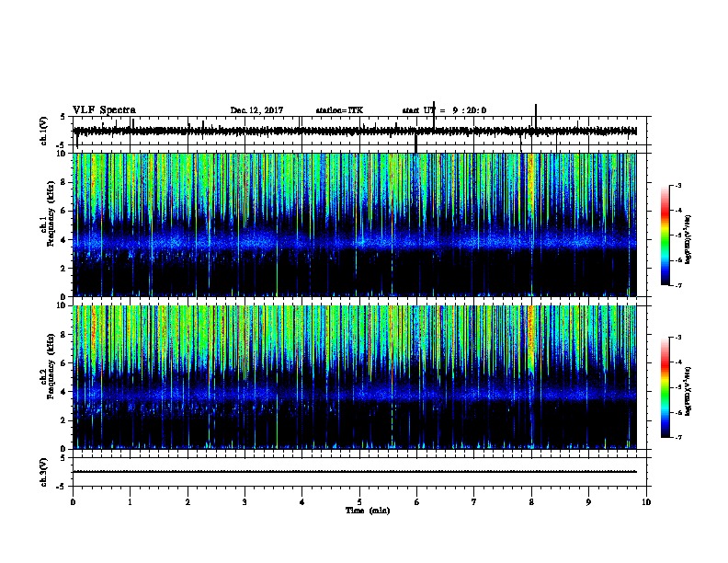The image size is (728, 563).
Task: Click time axis tick label "6"
Action: pyautogui.click(x=416, y=502)
